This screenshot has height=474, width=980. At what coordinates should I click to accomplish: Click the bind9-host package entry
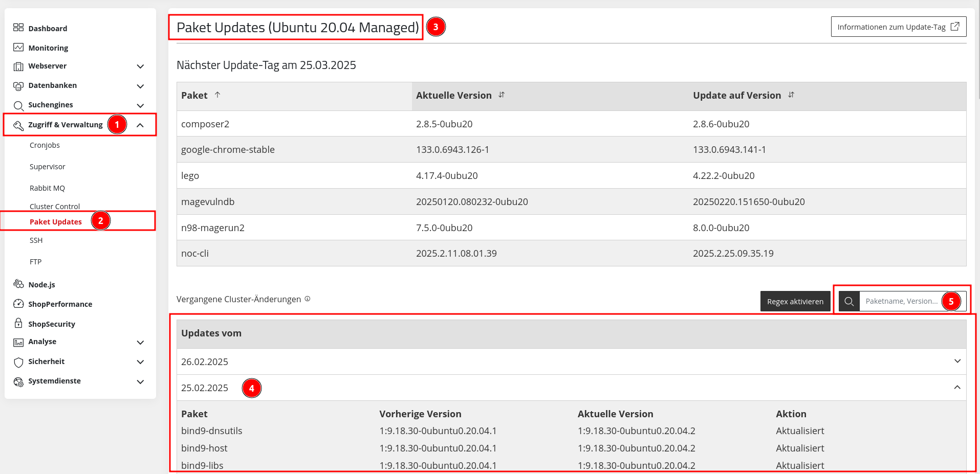(x=204, y=448)
